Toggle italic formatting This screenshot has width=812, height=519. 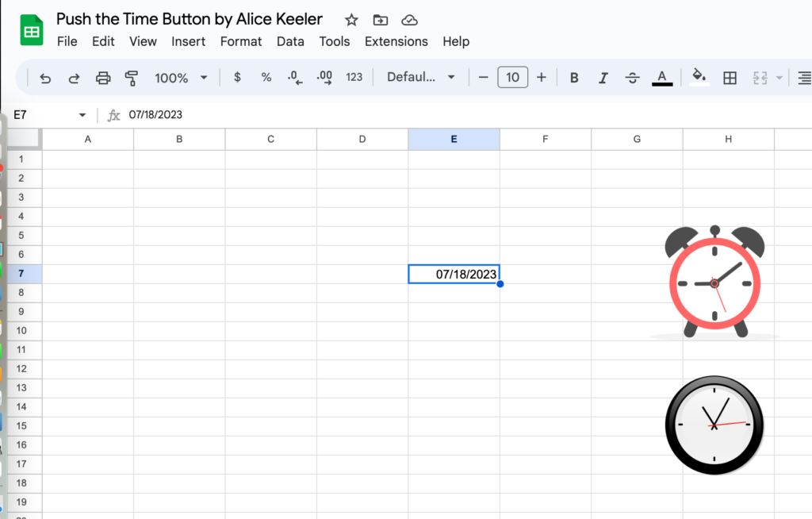click(603, 78)
